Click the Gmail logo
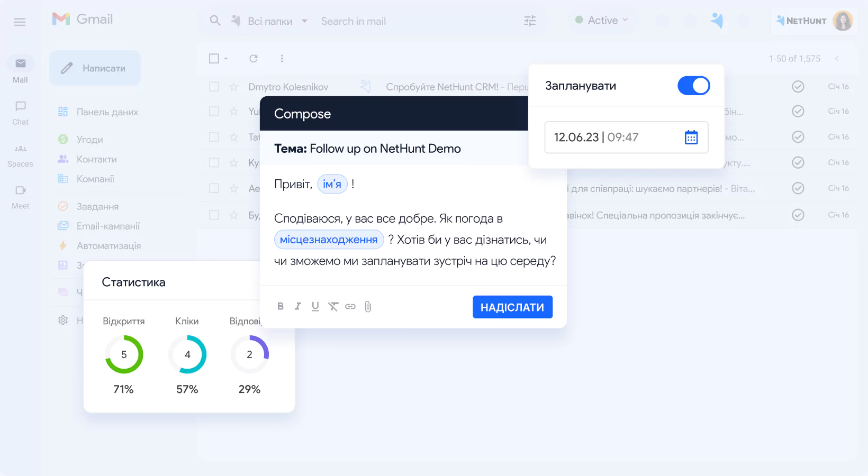The height and width of the screenshot is (476, 868). point(82,19)
